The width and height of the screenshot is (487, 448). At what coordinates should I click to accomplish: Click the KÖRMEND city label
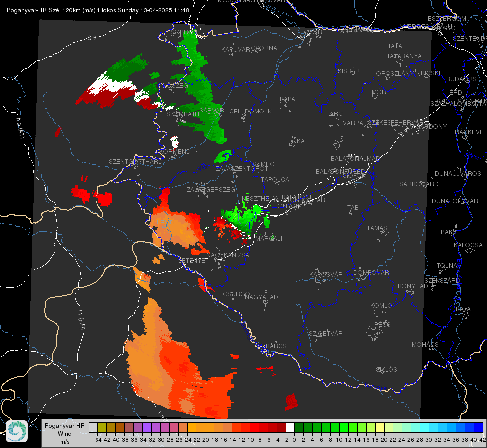click(x=175, y=151)
